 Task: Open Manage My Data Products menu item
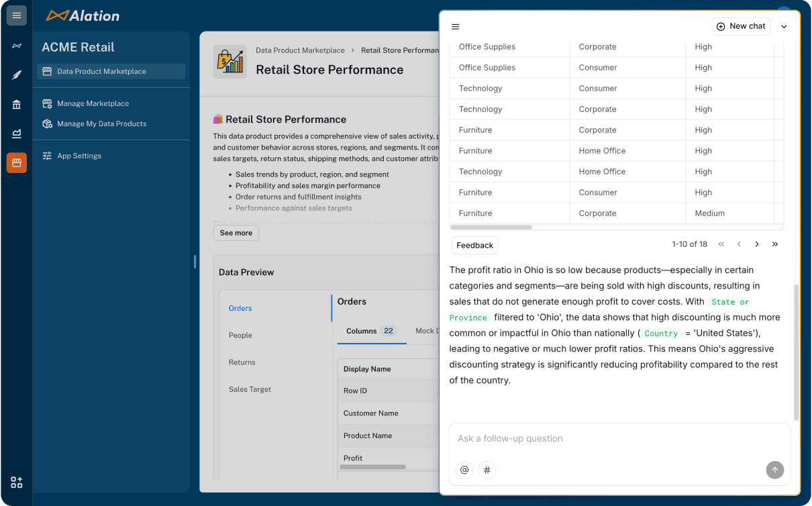[x=101, y=123]
